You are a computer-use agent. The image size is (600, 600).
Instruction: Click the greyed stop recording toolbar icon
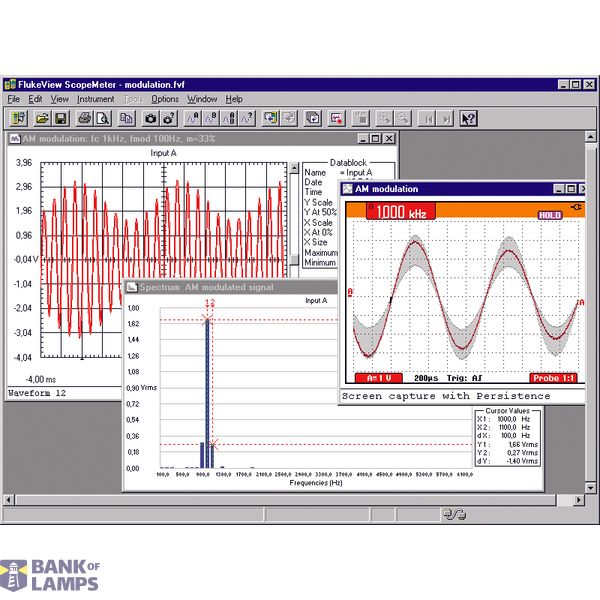pos(360,118)
